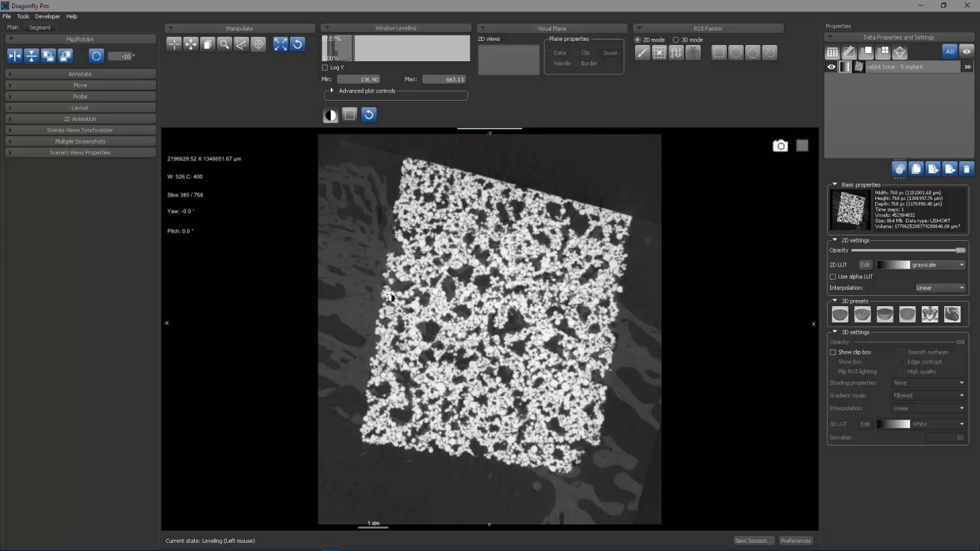Select the zoom magnifier tool
This screenshot has width=980, height=551.
pos(225,44)
